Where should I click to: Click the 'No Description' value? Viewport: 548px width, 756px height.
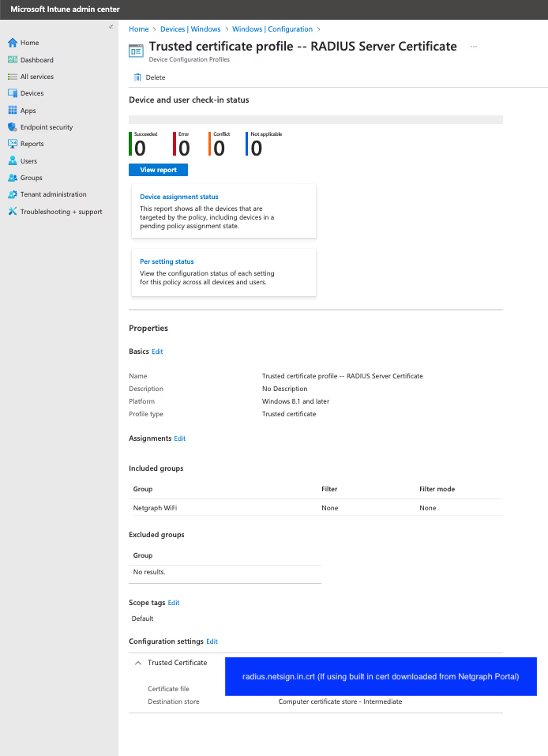click(284, 389)
